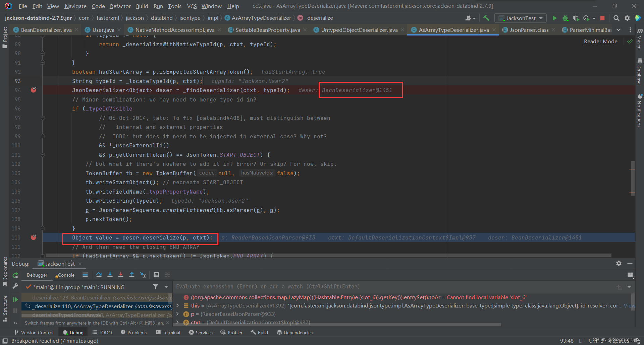Open Dependencies tool window
Screen dimensions: 644x345
pyautogui.click(x=294, y=332)
